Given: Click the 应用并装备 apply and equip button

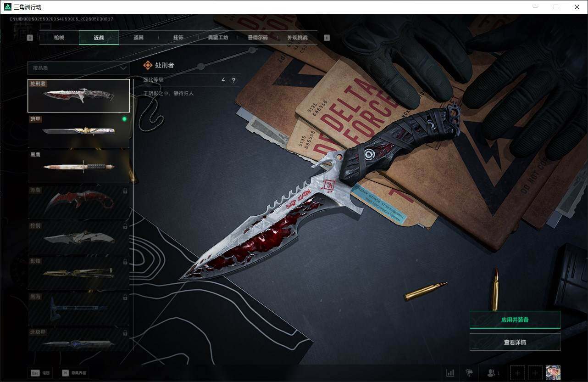Looking at the screenshot, I should click(515, 320).
